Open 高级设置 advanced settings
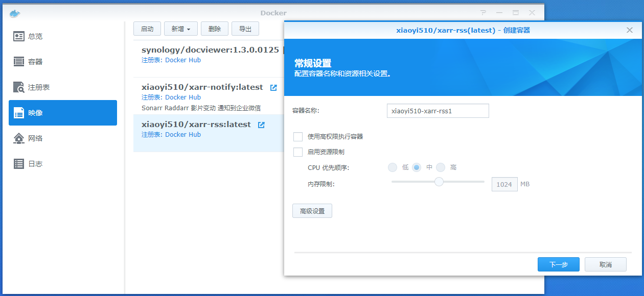The height and width of the screenshot is (296, 644). (312, 210)
